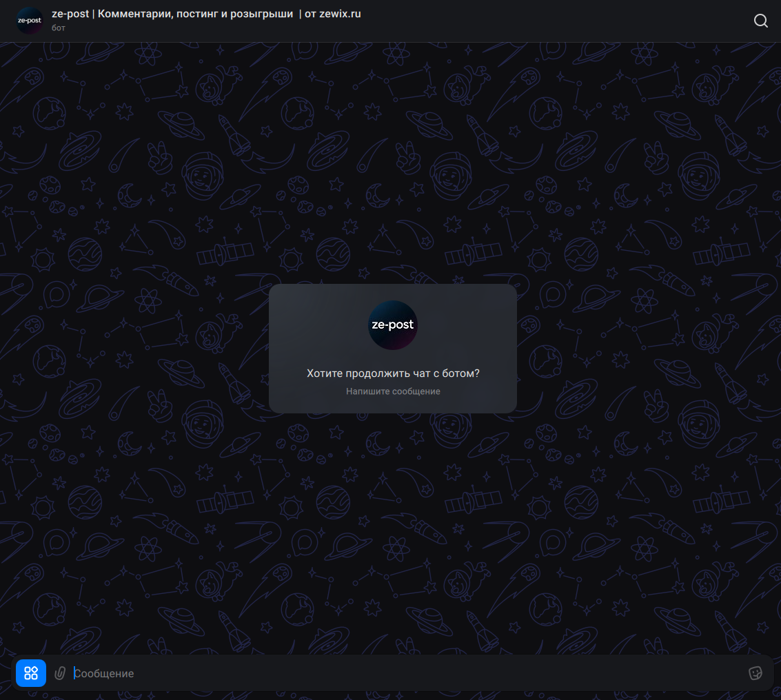The height and width of the screenshot is (700, 781).
Task: Open the blue bot menu button
Action: click(x=31, y=673)
